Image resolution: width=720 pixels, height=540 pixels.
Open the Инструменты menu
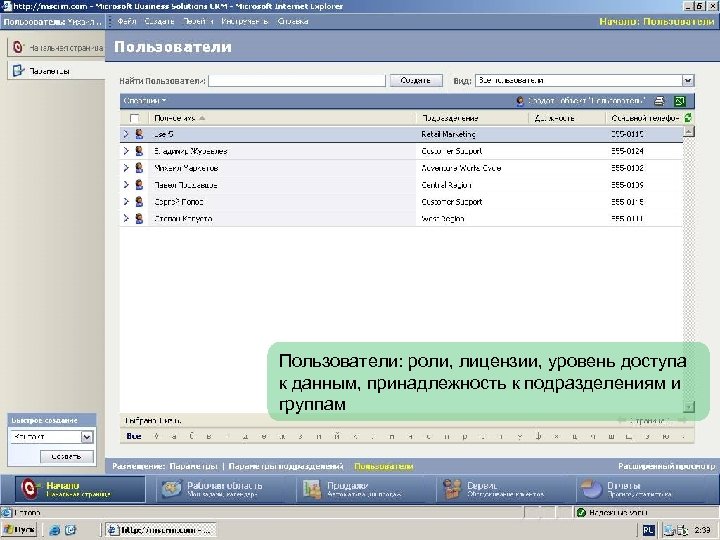coord(244,22)
